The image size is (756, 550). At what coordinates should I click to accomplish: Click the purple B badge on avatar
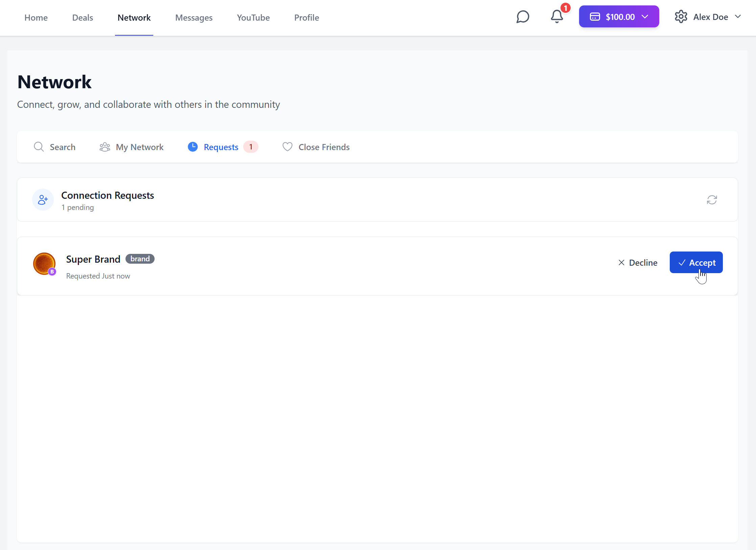pyautogui.click(x=52, y=272)
